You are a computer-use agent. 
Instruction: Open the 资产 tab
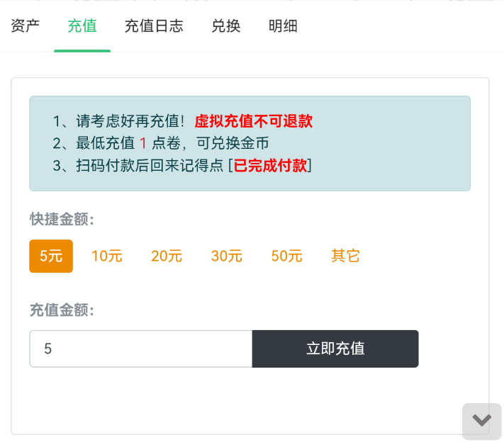click(x=26, y=26)
